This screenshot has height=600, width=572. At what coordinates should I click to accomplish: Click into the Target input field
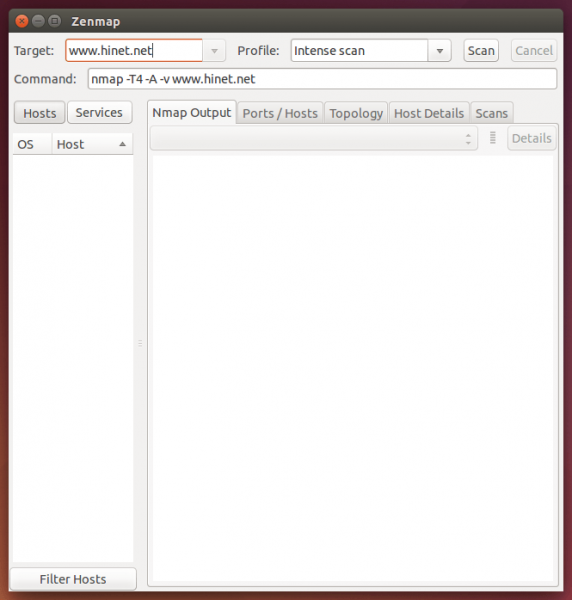point(134,51)
